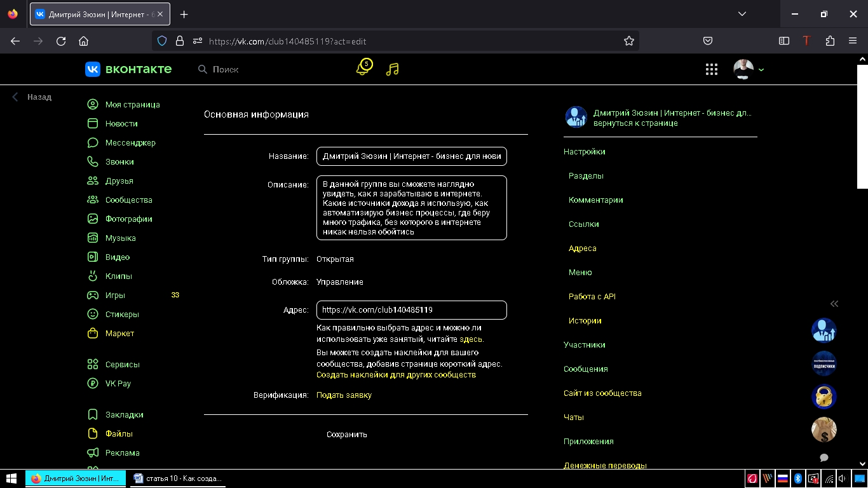Click the Фотографии picture icon
The height and width of the screenshot is (488, 868).
point(93,219)
